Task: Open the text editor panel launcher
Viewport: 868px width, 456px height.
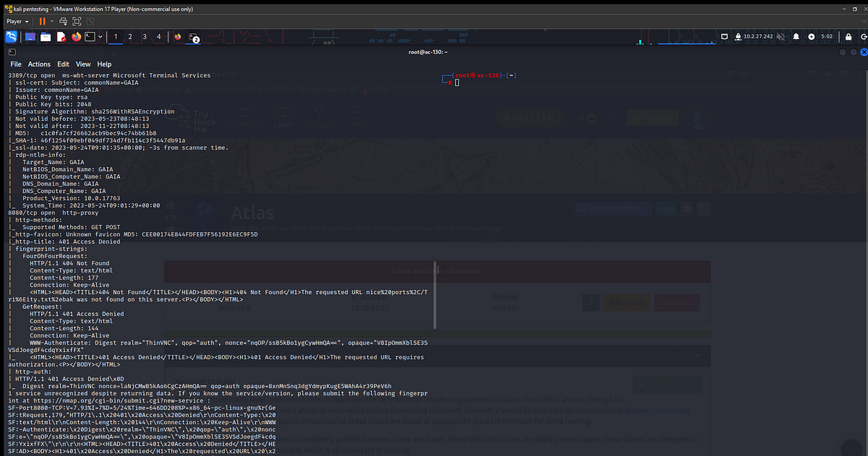Action: (x=61, y=37)
